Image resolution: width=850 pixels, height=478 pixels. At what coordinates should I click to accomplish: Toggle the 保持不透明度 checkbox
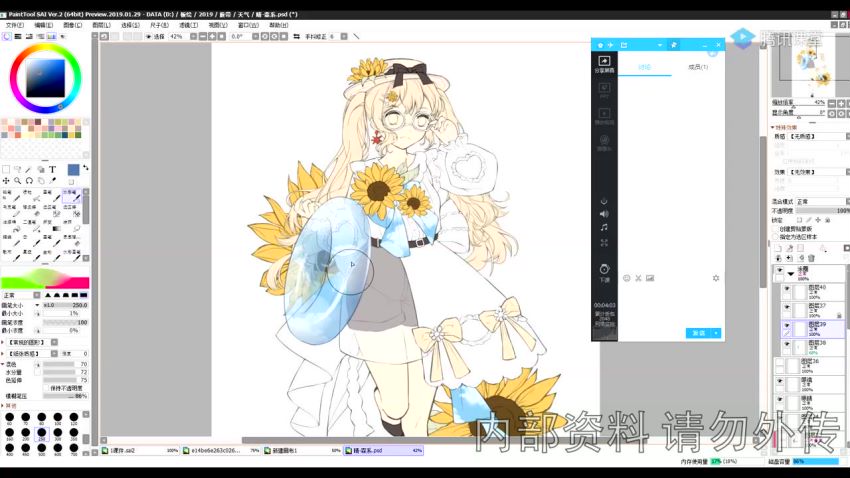pyautogui.click(x=46, y=388)
